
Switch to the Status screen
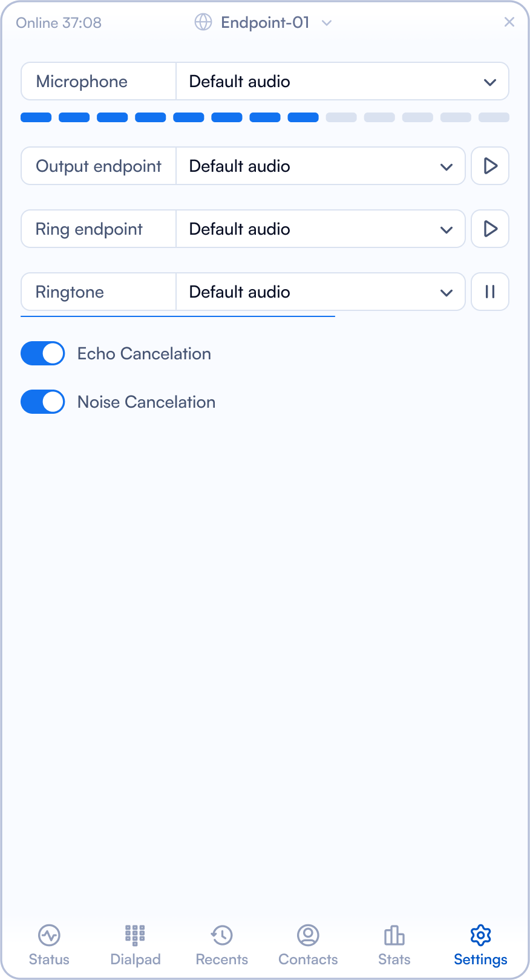pos(49,944)
